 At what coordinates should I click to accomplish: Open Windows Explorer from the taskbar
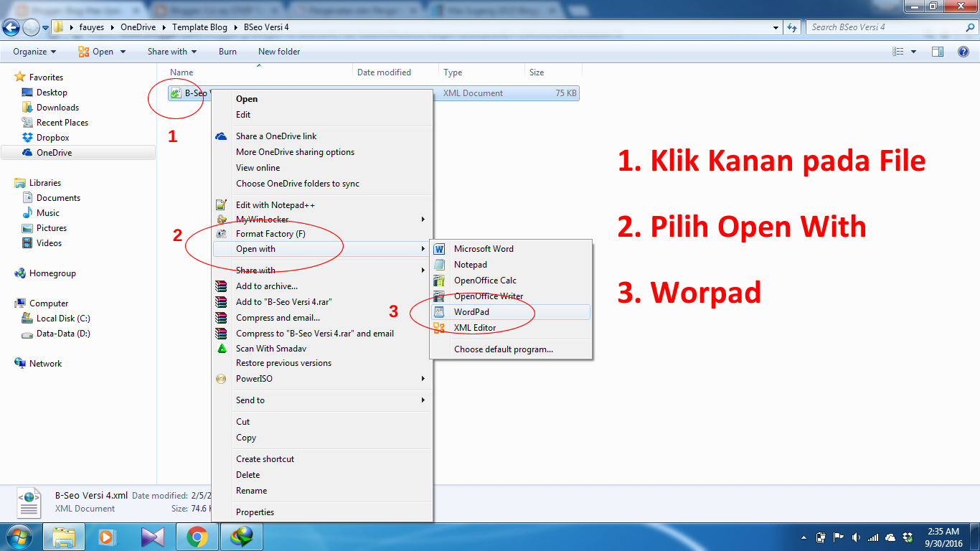64,537
